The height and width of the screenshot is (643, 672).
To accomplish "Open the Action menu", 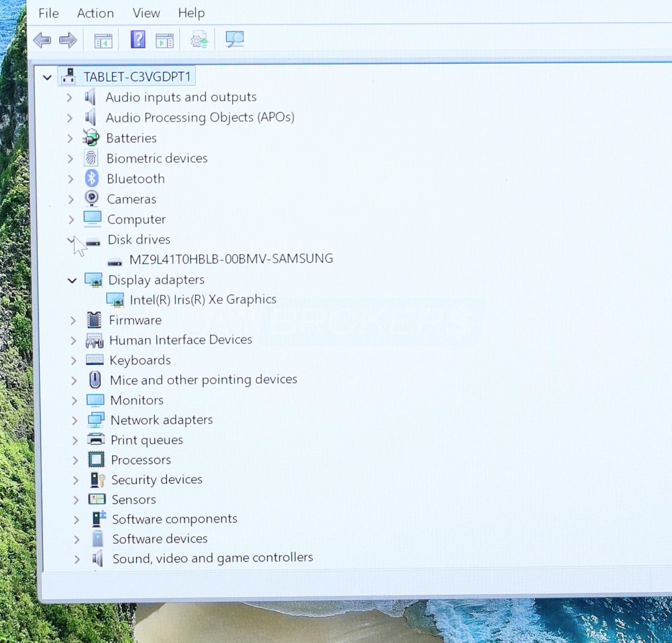I will (x=95, y=13).
